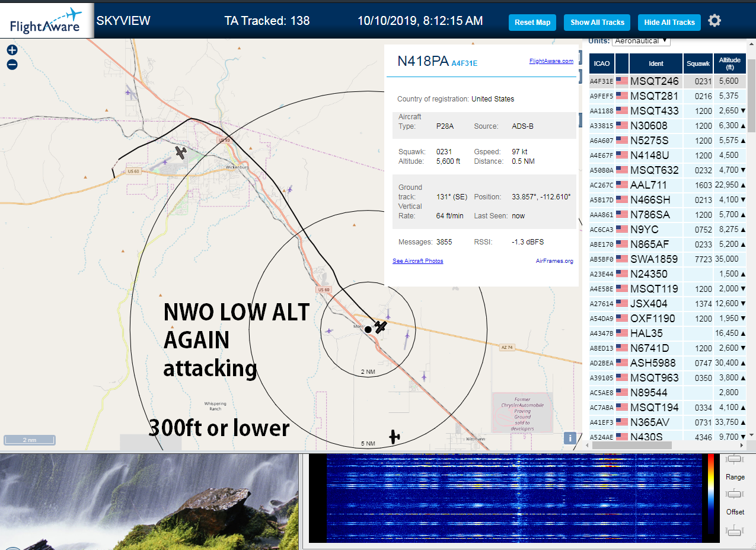Sort the table by the Squawk column
The width and height of the screenshot is (756, 550).
pyautogui.click(x=698, y=63)
